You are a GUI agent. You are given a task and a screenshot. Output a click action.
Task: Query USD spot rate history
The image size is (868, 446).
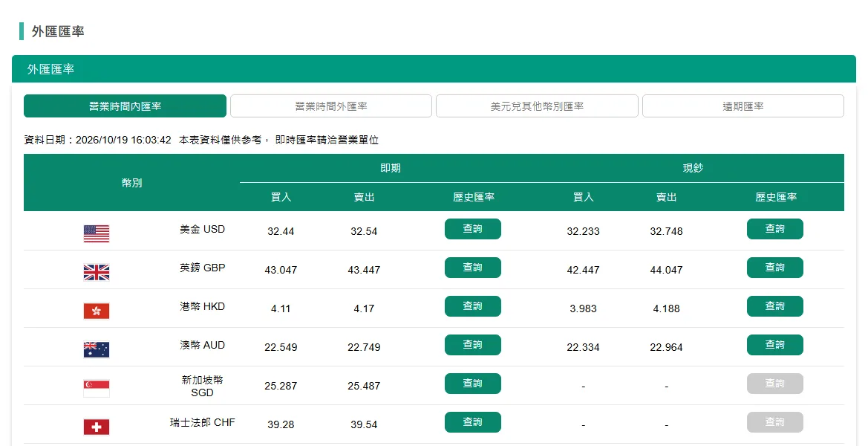(473, 229)
